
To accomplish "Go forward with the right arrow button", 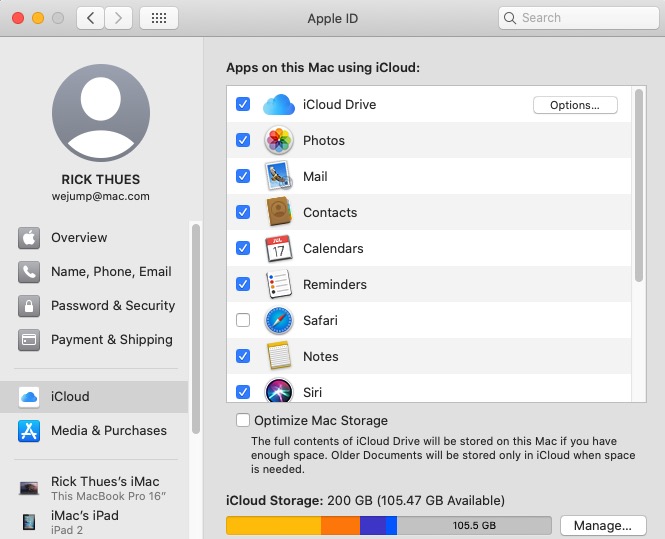I will pos(118,18).
